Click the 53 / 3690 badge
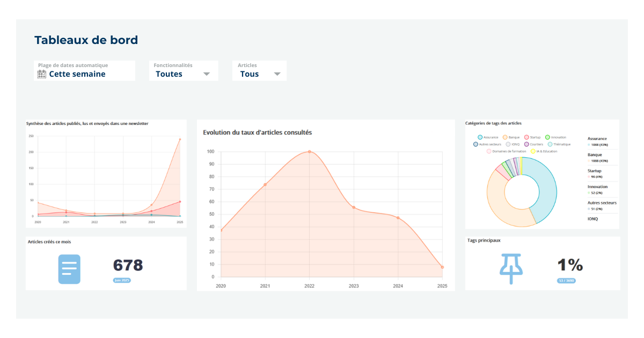This screenshot has width=644, height=338. pos(566,281)
